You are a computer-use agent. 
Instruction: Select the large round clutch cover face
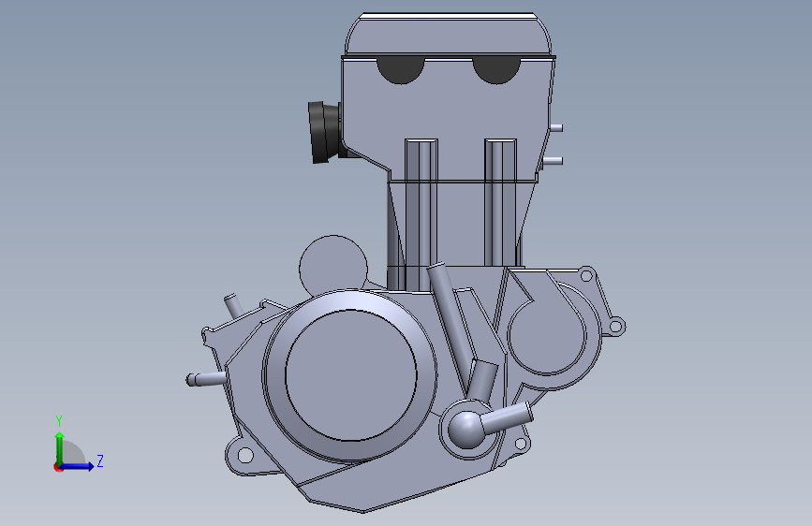coord(351,375)
